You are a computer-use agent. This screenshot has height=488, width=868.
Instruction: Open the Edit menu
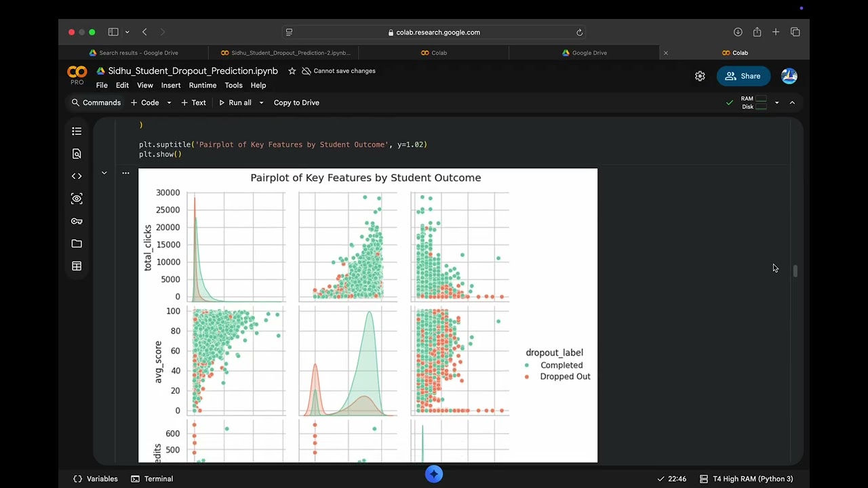click(122, 85)
